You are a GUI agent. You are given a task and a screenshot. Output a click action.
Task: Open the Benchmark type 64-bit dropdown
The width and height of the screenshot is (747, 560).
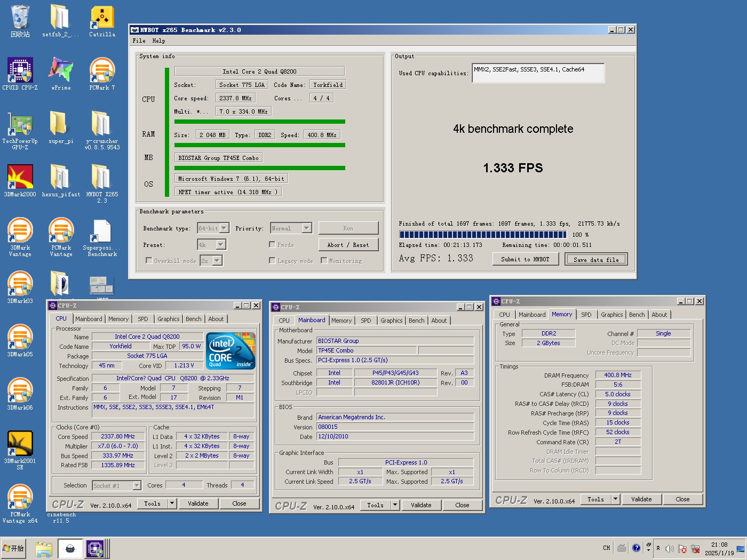tap(213, 228)
